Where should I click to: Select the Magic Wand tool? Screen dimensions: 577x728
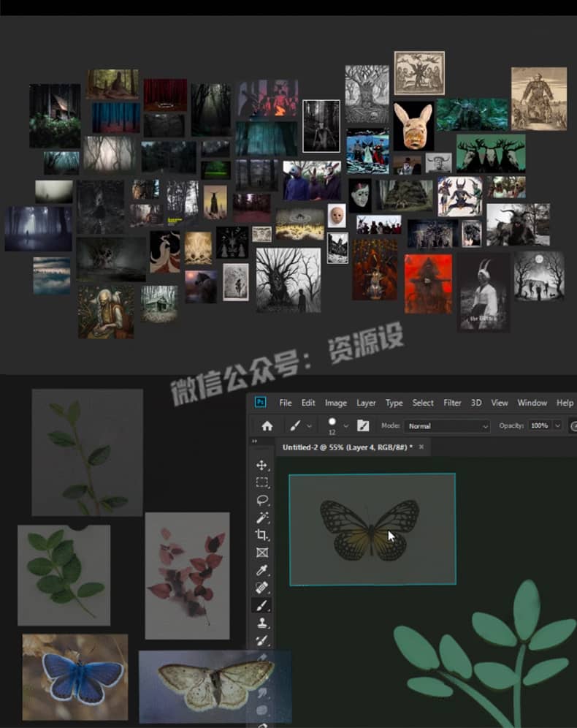261,517
